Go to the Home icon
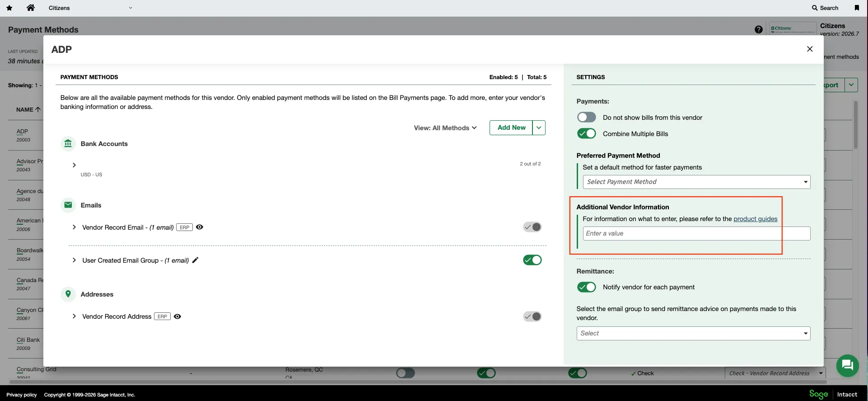 click(x=31, y=8)
